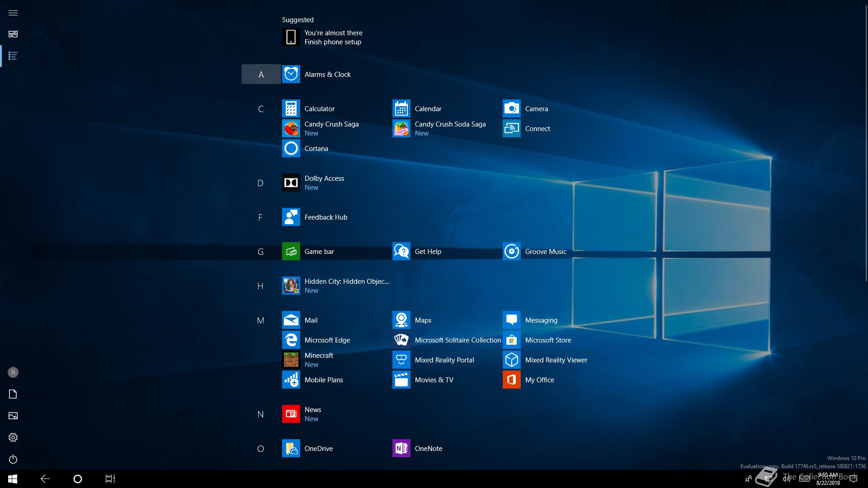The image size is (868, 488).
Task: Launch the Minecraft icon
Action: (x=291, y=360)
